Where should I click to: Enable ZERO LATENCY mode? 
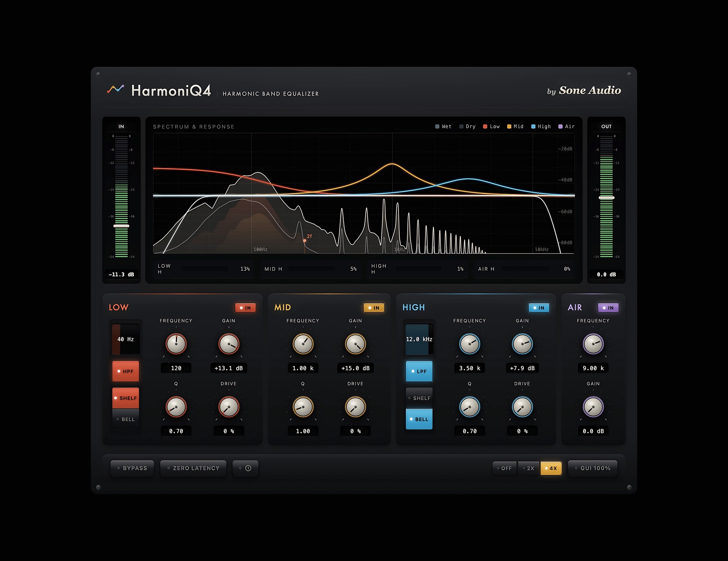(x=193, y=468)
